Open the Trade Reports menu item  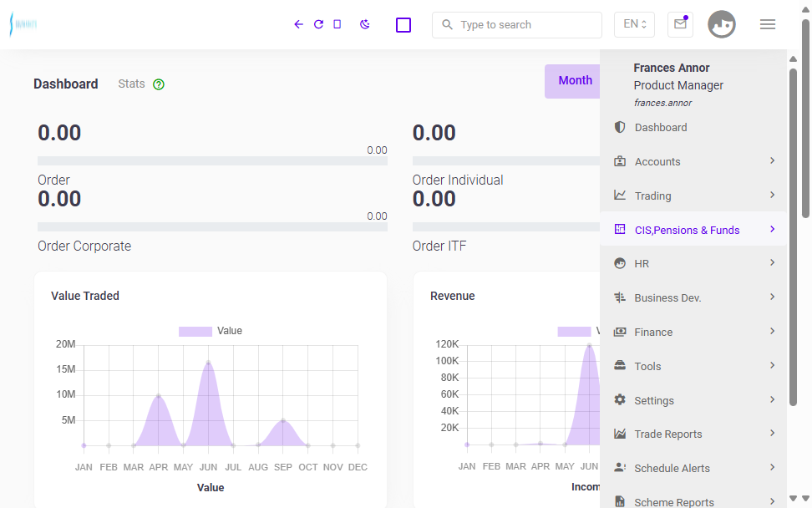click(x=693, y=434)
